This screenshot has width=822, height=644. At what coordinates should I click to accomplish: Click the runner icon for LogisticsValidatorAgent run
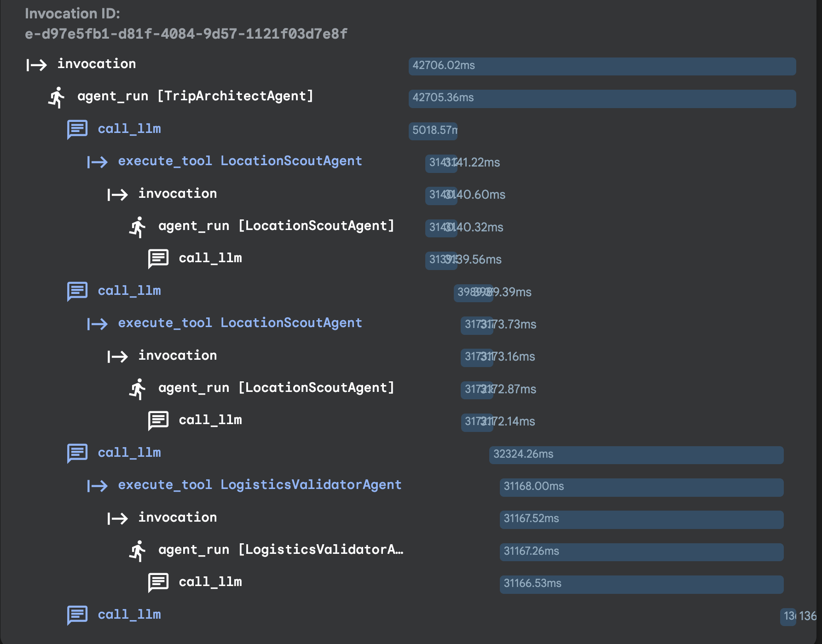(138, 550)
